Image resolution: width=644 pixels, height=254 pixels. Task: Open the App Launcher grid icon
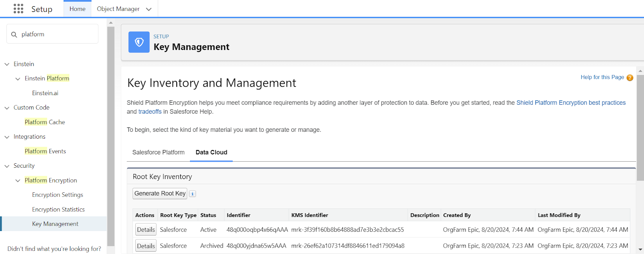(19, 9)
